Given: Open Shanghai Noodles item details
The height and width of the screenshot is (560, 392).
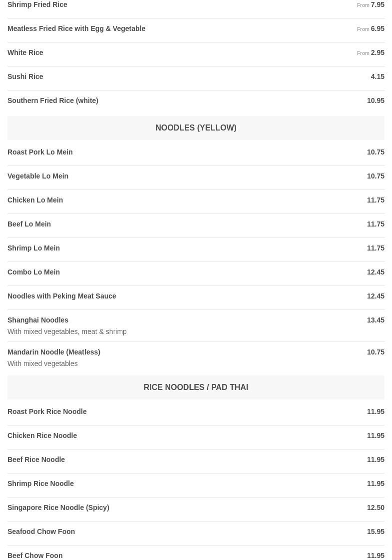Looking at the screenshot, I should [x=38, y=320].
